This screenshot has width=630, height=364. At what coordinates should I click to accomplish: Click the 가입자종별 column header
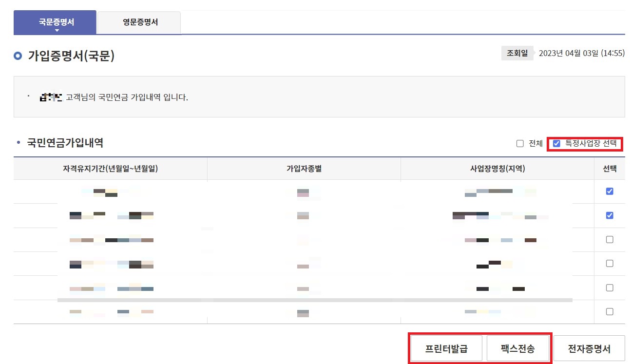(x=303, y=168)
